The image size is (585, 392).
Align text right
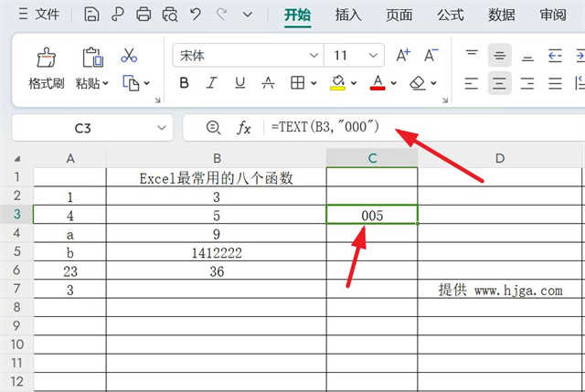(x=527, y=83)
